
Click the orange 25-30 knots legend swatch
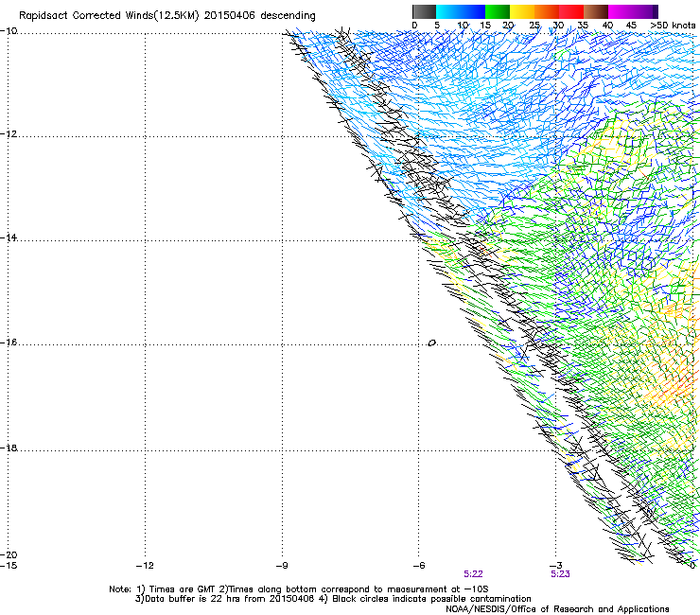547,11
